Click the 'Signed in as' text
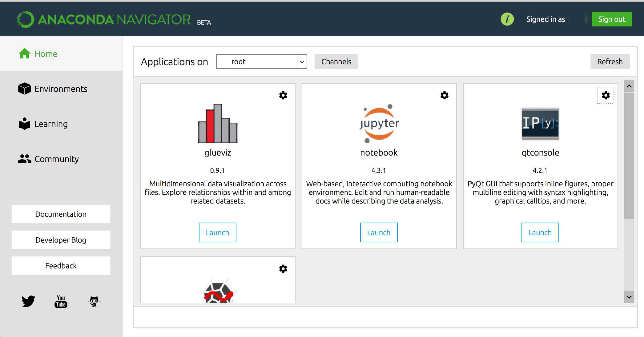The width and height of the screenshot is (644, 337). coord(545,19)
